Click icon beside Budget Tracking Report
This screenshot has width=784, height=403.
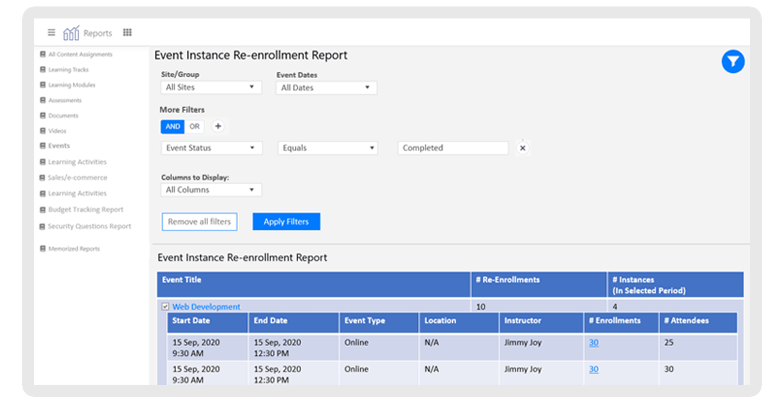pos(42,210)
